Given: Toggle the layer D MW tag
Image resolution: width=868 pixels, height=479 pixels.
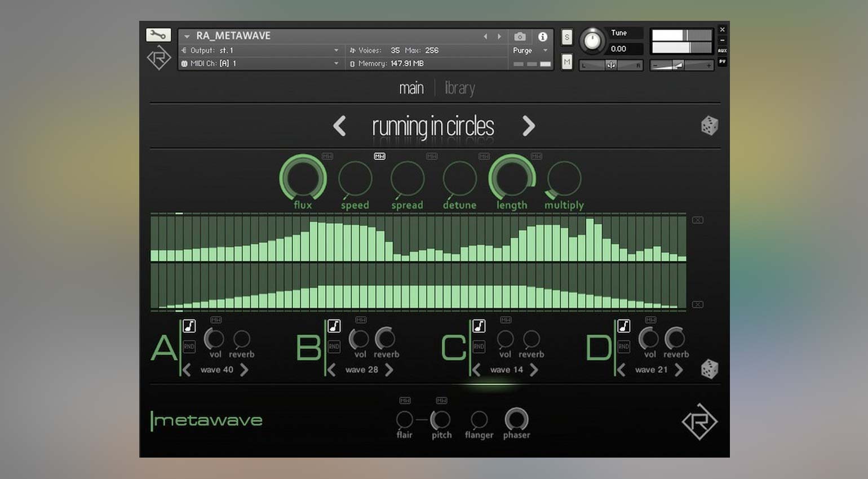Looking at the screenshot, I should (x=650, y=320).
